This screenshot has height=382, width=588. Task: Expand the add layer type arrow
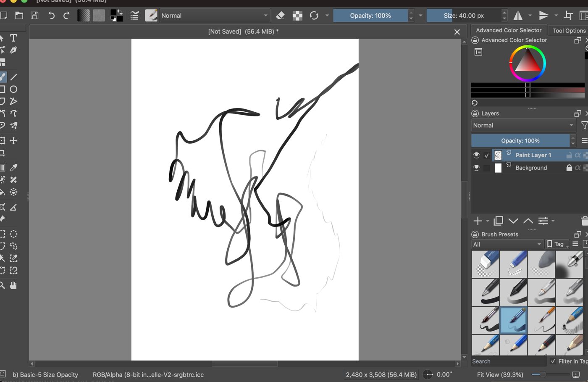488,221
